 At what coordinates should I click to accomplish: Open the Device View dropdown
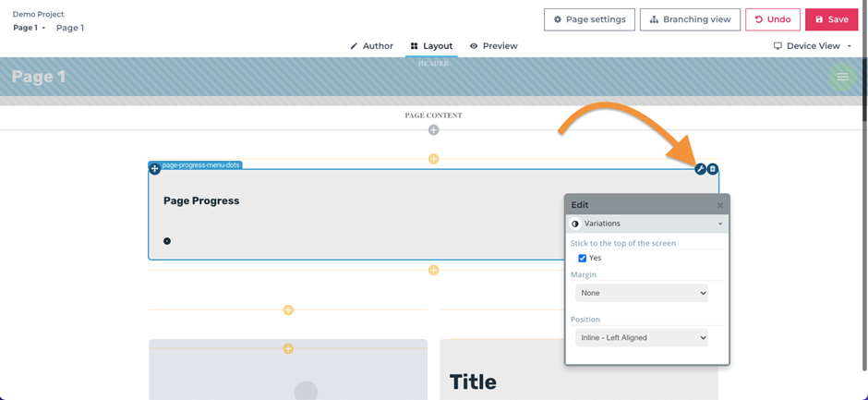pyautogui.click(x=812, y=46)
